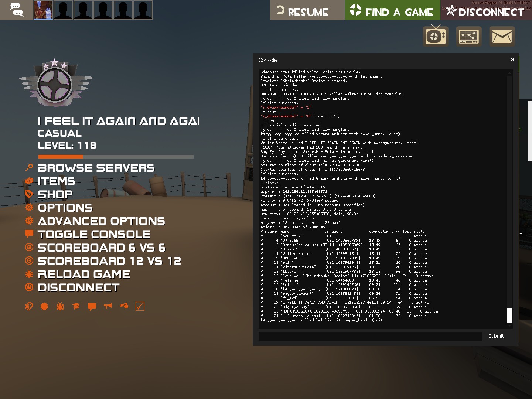
Task: Click the spiky sun icon
Action: tap(44, 306)
